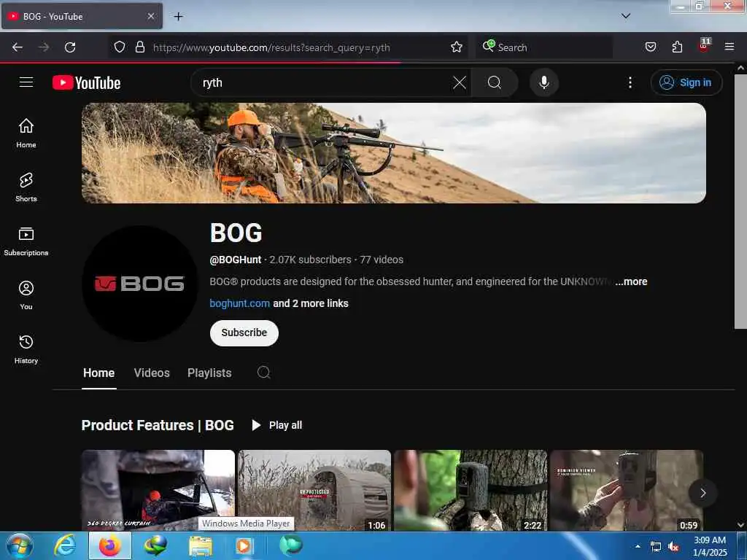
Task: Bookmark this page with the star
Action: (457, 47)
